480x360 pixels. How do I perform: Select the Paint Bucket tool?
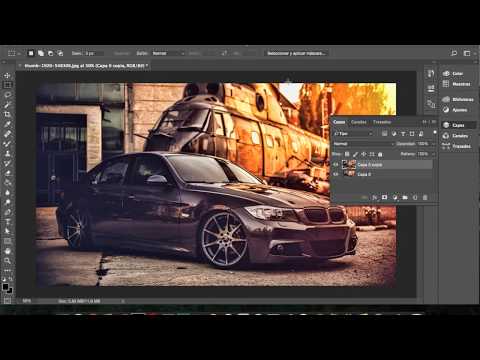[7, 183]
